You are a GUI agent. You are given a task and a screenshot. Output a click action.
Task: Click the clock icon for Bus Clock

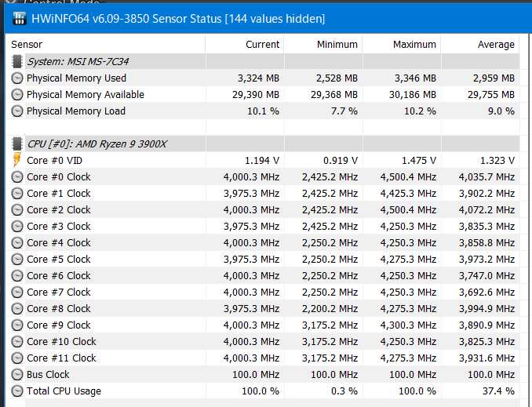[x=17, y=375]
